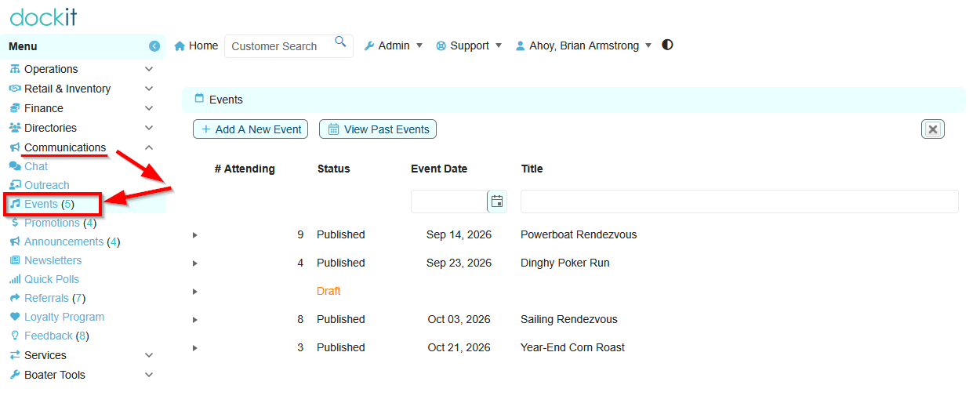The image size is (980, 403).
Task: Expand the Services menu chevron
Action: click(149, 355)
